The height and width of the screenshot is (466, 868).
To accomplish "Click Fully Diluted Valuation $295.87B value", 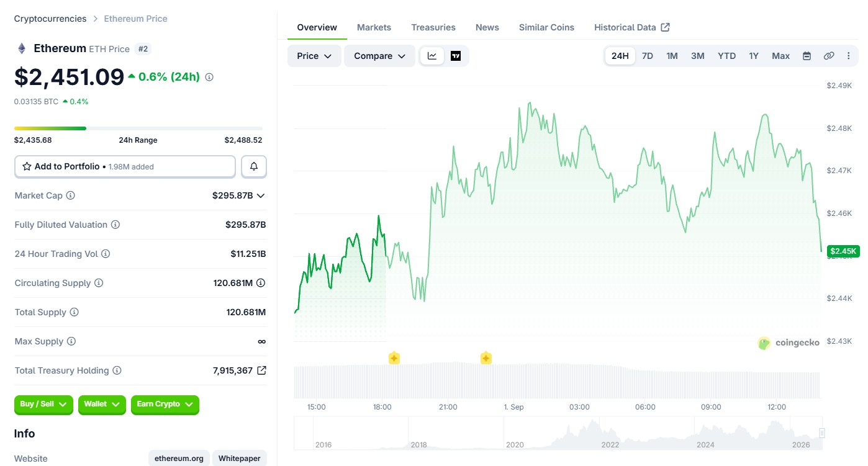I will [246, 225].
